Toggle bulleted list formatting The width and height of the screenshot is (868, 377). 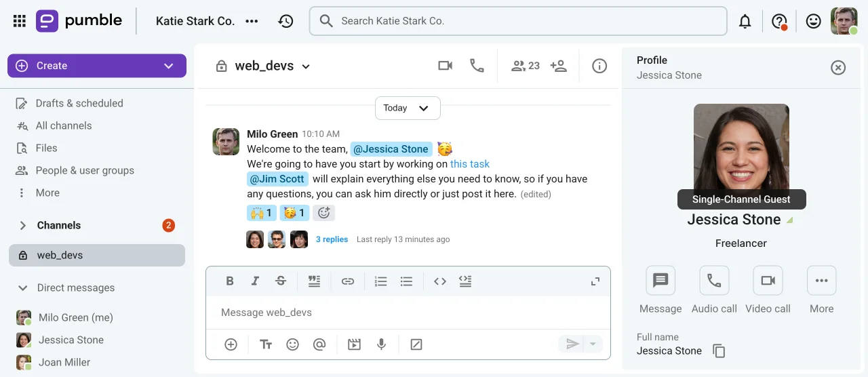coord(406,281)
